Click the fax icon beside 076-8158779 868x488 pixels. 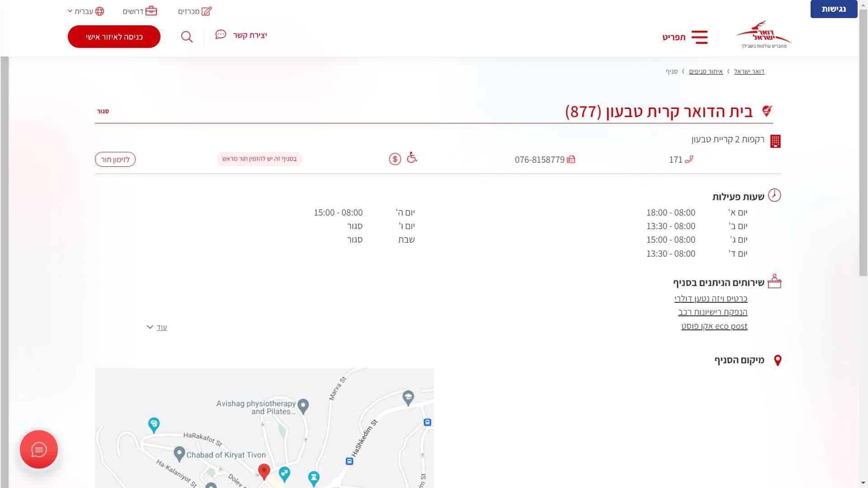pos(571,159)
